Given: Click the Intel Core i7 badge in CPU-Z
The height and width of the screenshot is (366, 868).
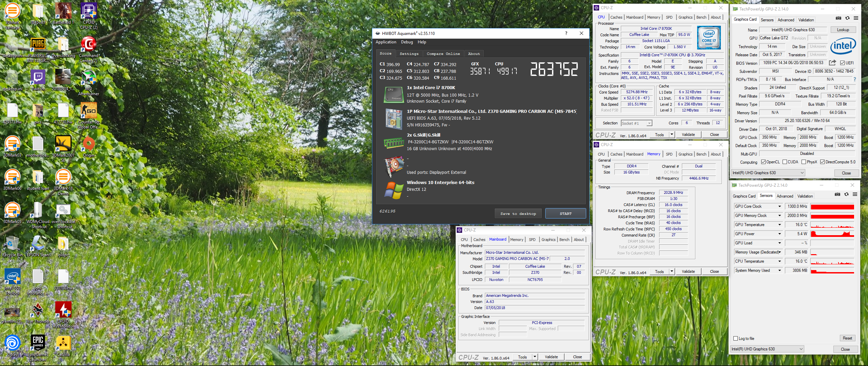Looking at the screenshot, I should tap(709, 38).
